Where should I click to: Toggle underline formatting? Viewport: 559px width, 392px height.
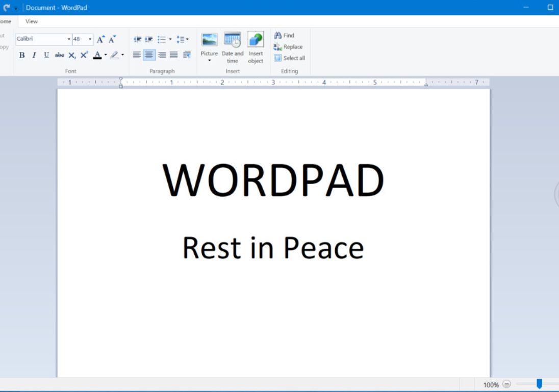coord(46,55)
